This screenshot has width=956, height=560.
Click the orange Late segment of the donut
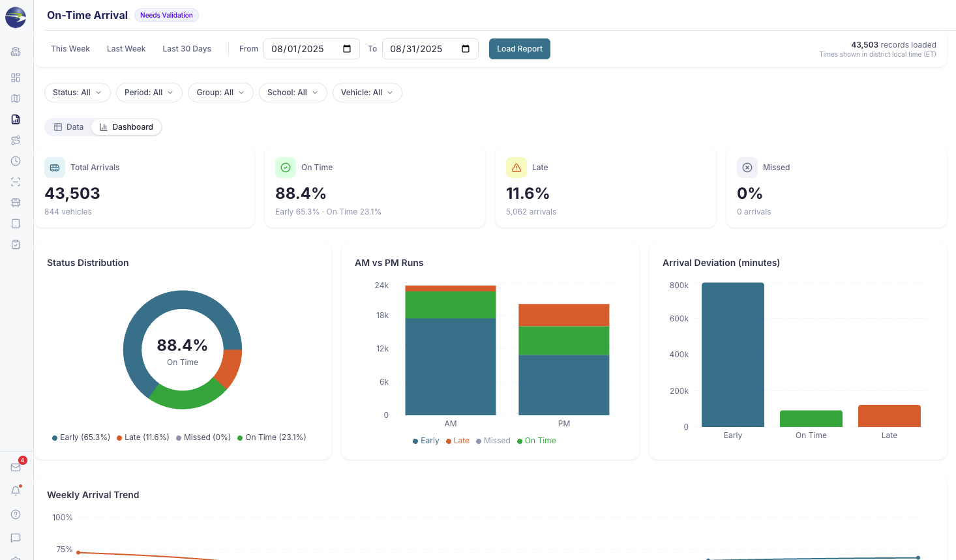click(230, 368)
